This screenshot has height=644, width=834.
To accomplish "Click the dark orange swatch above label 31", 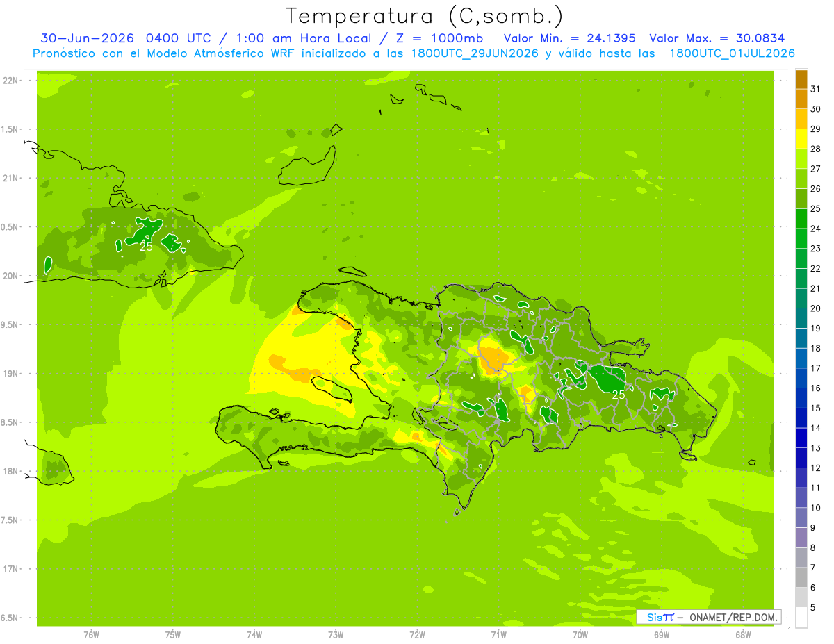I will coord(801,79).
